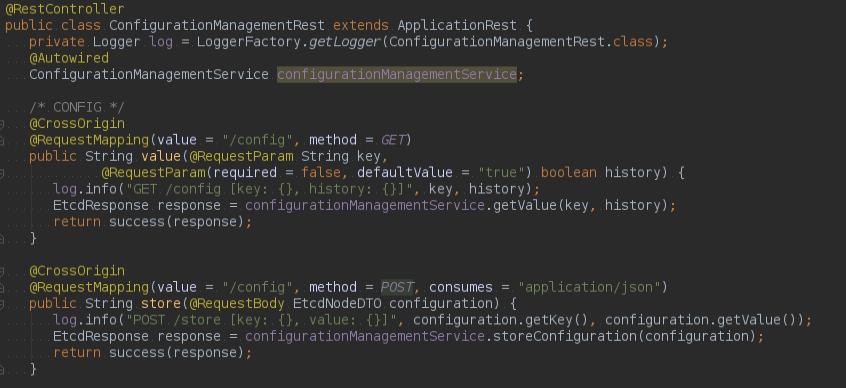Click LoggerFactory.getLogger method call
Image resolution: width=846 pixels, height=388 pixels.
click(x=288, y=42)
